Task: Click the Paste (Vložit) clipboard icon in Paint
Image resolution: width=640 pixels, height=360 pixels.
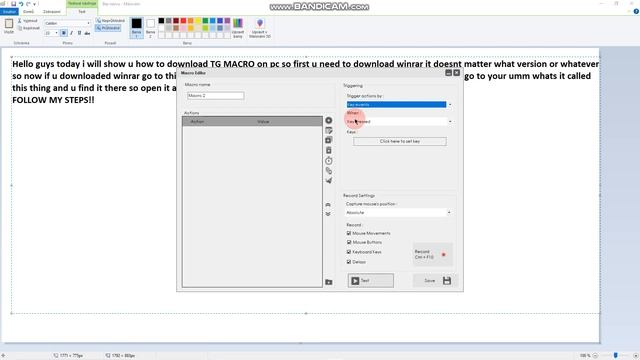Action: tap(9, 24)
